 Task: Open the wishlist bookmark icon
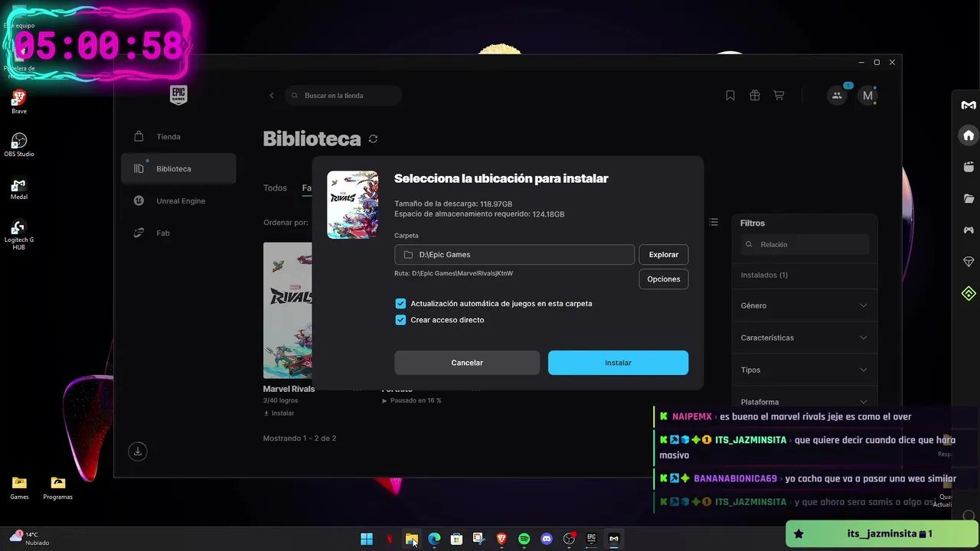coord(730,96)
